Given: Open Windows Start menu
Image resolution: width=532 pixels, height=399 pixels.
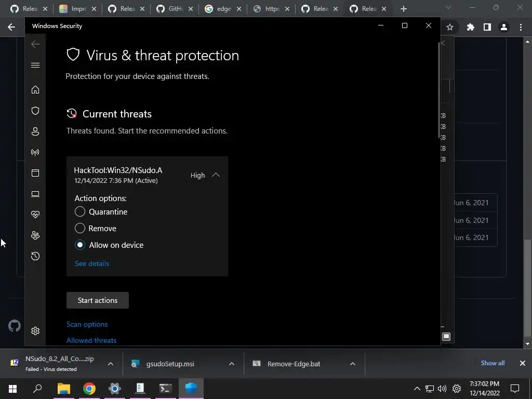Looking at the screenshot, I should pos(12,389).
